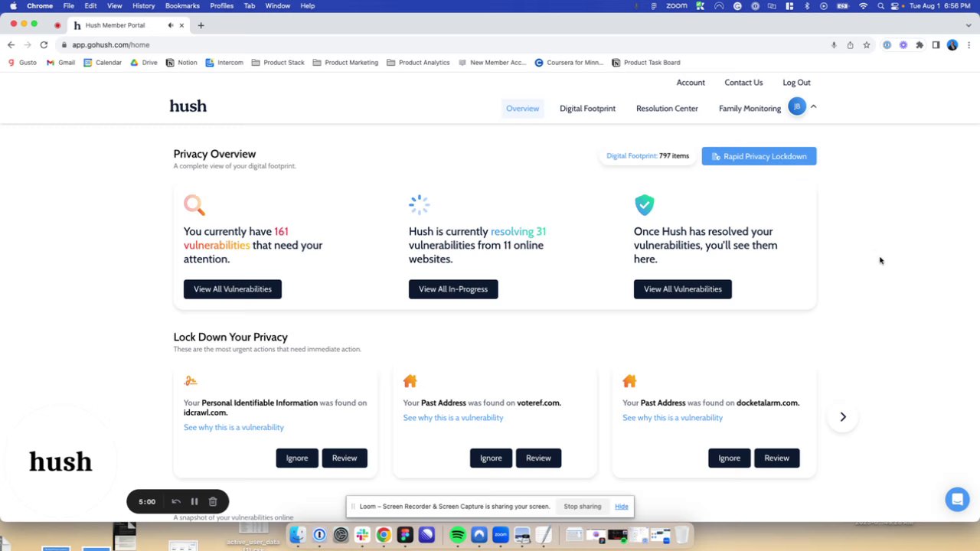This screenshot has height=551, width=980.
Task: Ignore the voteref.com vulnerability
Action: pos(491,458)
